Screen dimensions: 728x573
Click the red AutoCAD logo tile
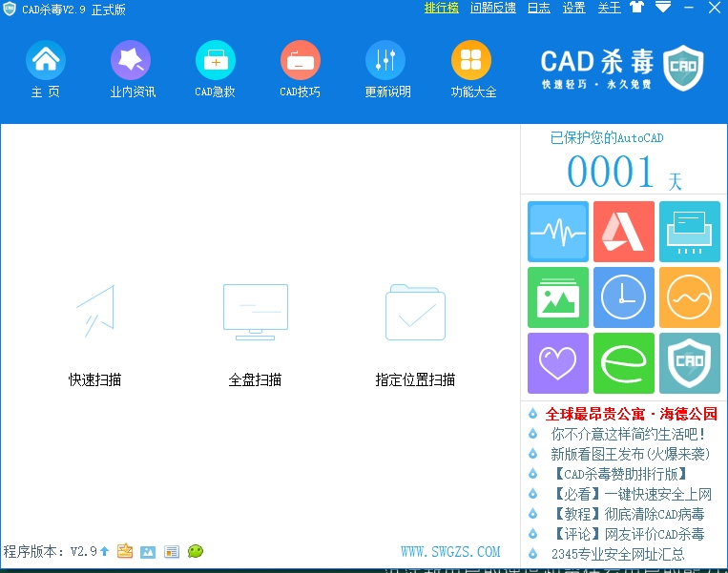(624, 232)
